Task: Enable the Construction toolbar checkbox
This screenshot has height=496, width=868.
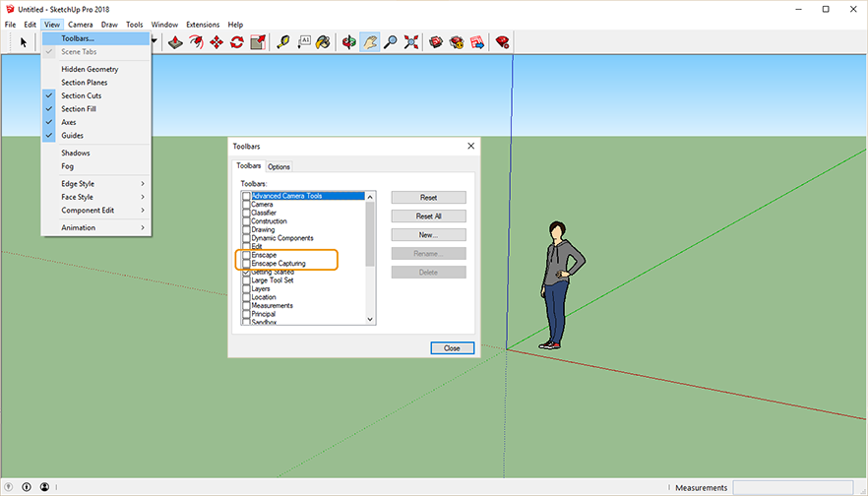Action: point(246,221)
